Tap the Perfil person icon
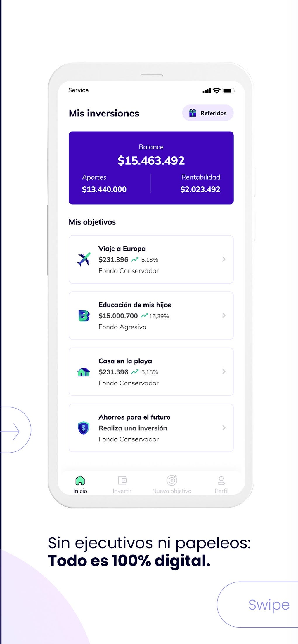Viewport: 298px width, 644px height. pyautogui.click(x=221, y=480)
